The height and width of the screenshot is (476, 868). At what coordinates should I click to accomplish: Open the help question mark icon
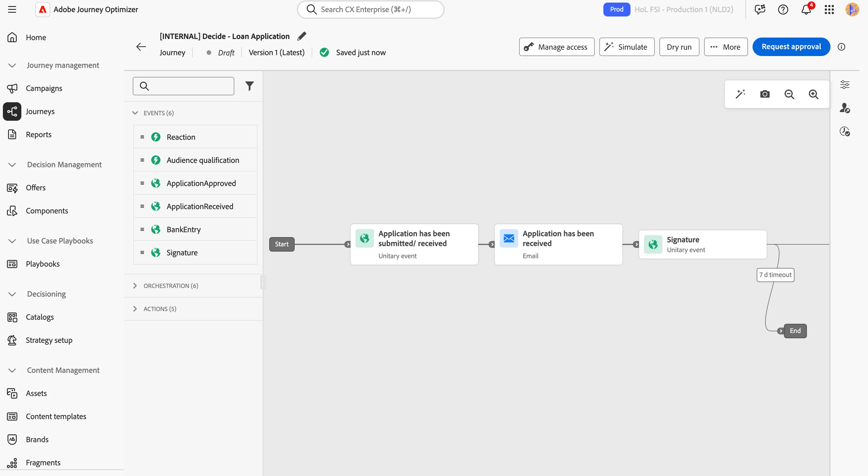click(783, 10)
